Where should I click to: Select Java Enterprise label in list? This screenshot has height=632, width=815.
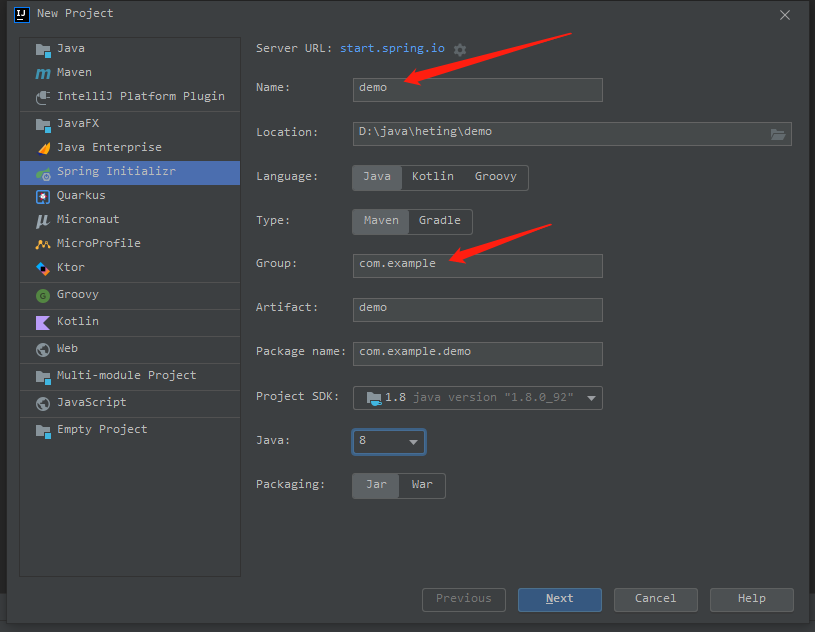coord(109,147)
